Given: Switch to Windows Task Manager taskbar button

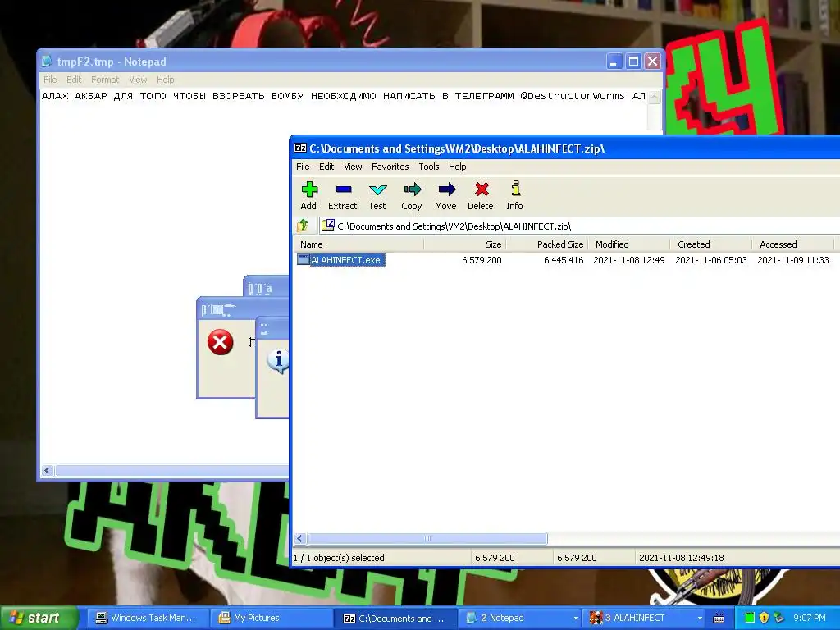Looking at the screenshot, I should point(146,618).
